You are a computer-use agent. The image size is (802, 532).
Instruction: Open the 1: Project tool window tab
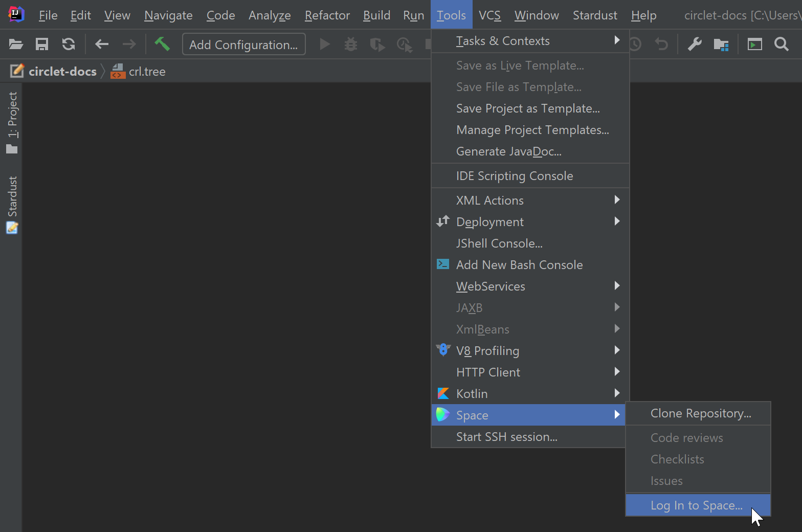[12, 122]
